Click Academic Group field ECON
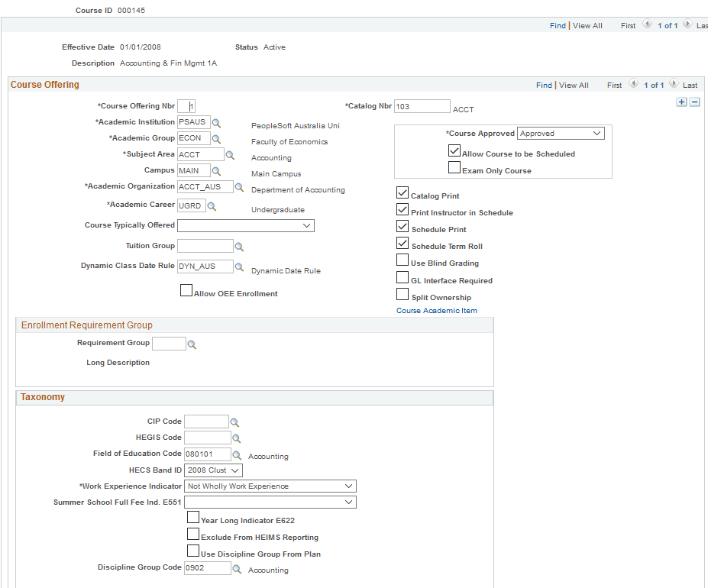 (x=194, y=138)
